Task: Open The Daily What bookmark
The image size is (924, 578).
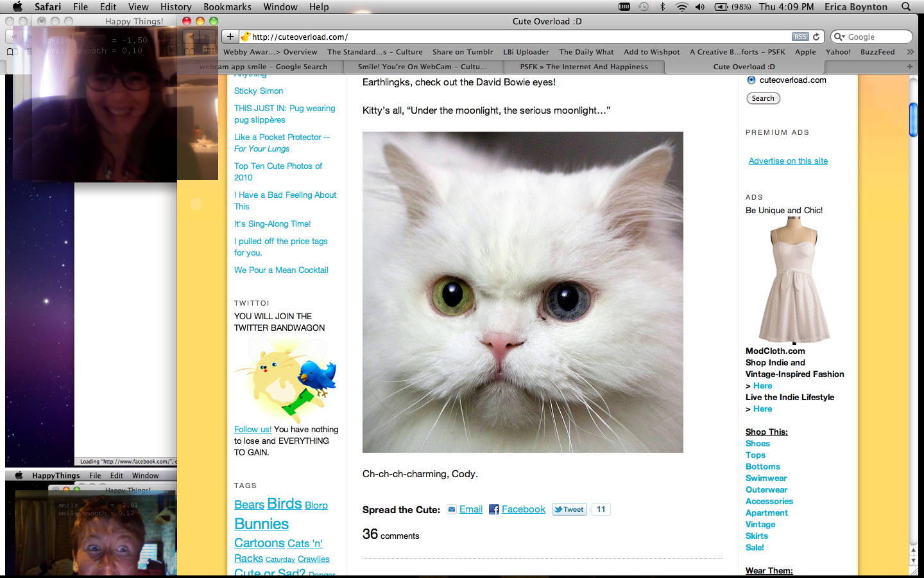Action: point(586,52)
